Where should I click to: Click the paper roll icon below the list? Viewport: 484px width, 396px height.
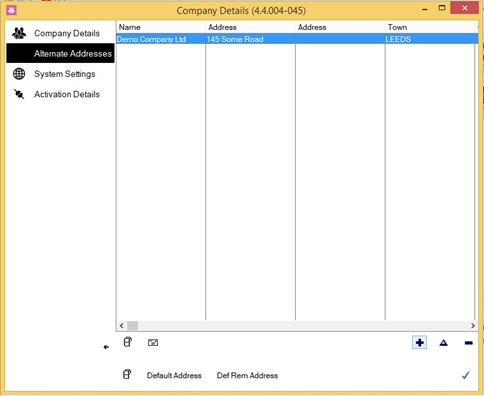click(128, 342)
